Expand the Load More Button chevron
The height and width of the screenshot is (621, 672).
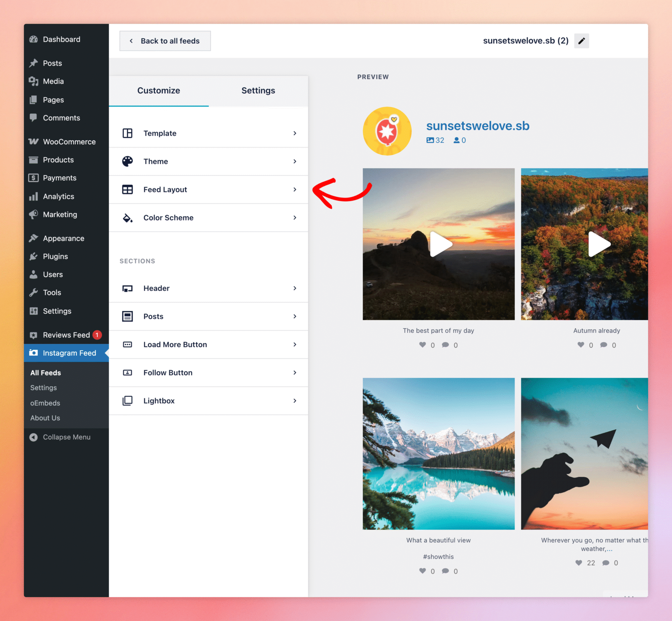pos(295,345)
